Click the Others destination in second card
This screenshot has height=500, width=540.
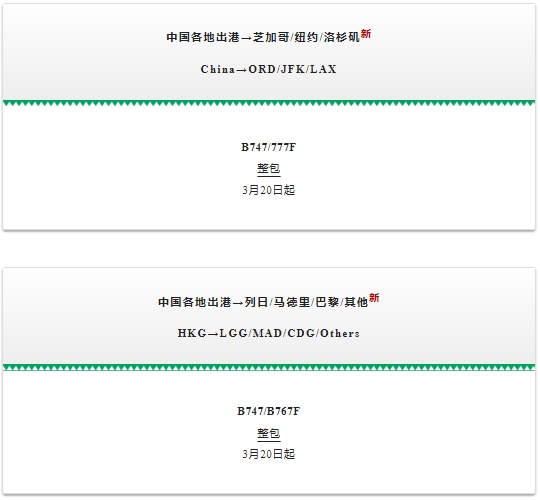[x=340, y=333]
